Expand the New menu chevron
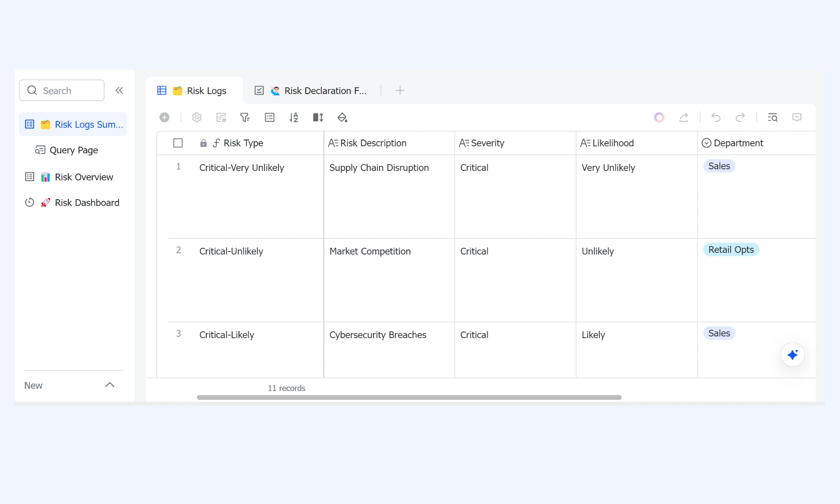Image resolution: width=840 pixels, height=504 pixels. (110, 385)
